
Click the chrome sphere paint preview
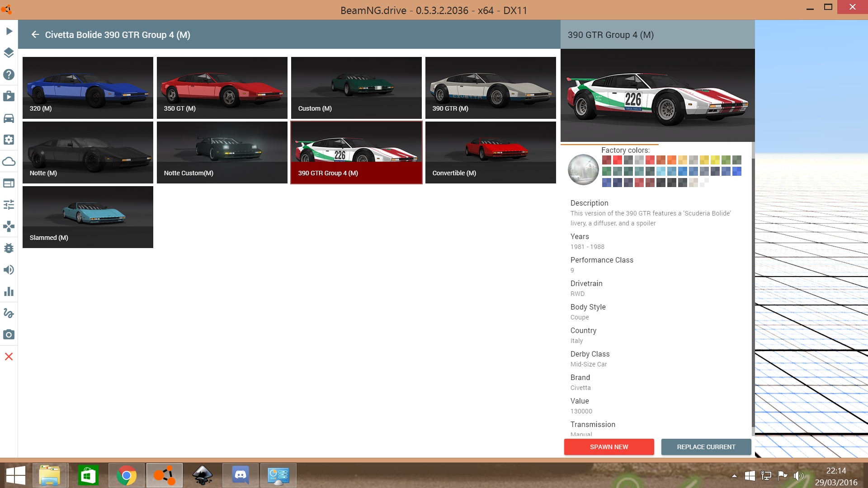(x=583, y=170)
